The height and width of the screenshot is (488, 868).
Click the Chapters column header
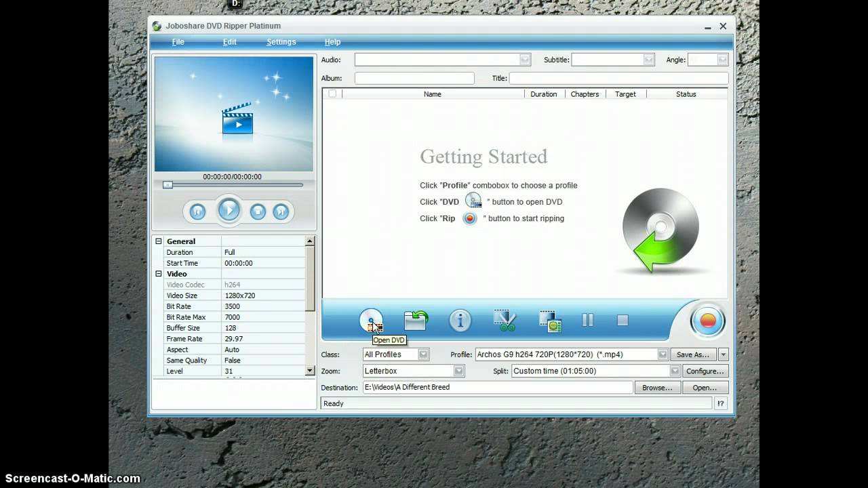(585, 94)
